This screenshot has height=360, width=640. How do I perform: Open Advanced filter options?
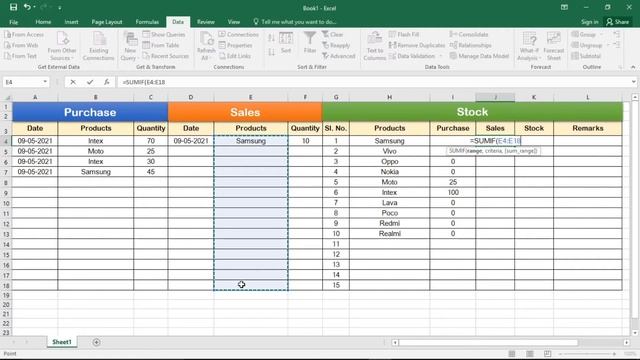(x=338, y=56)
